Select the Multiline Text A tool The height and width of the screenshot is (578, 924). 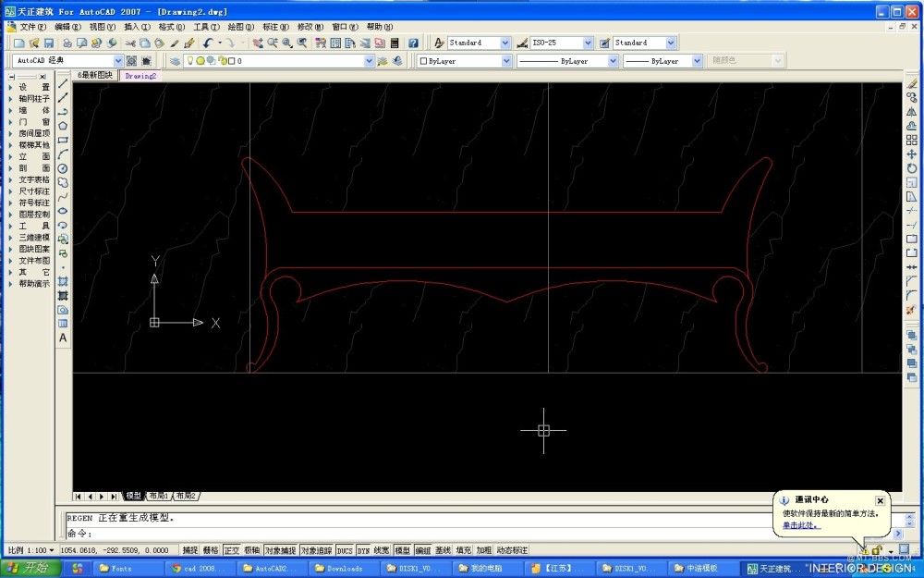pyautogui.click(x=63, y=338)
